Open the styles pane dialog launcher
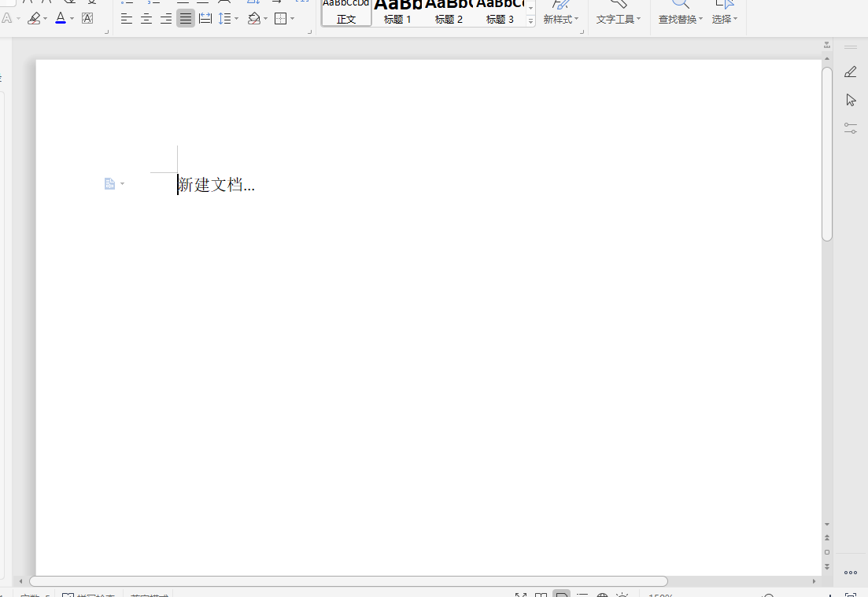This screenshot has height=597, width=868. coord(582,32)
